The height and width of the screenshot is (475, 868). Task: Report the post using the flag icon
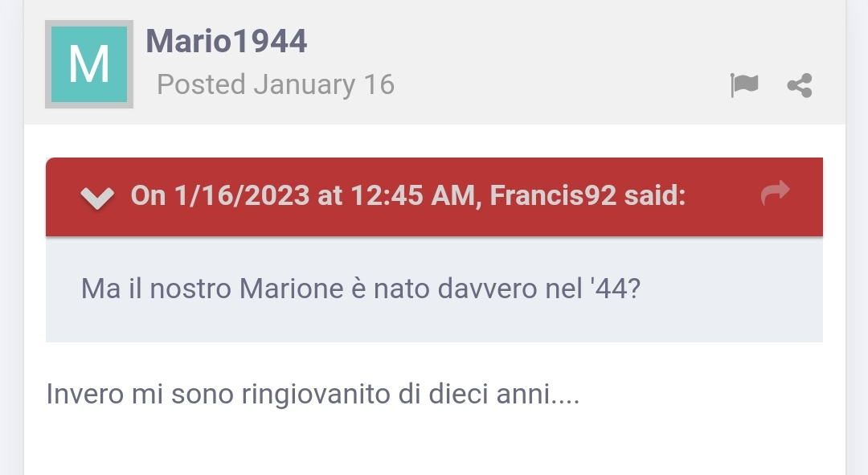click(744, 84)
